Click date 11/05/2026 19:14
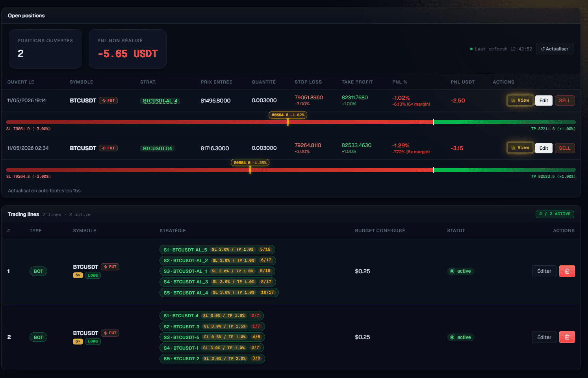 [26, 101]
